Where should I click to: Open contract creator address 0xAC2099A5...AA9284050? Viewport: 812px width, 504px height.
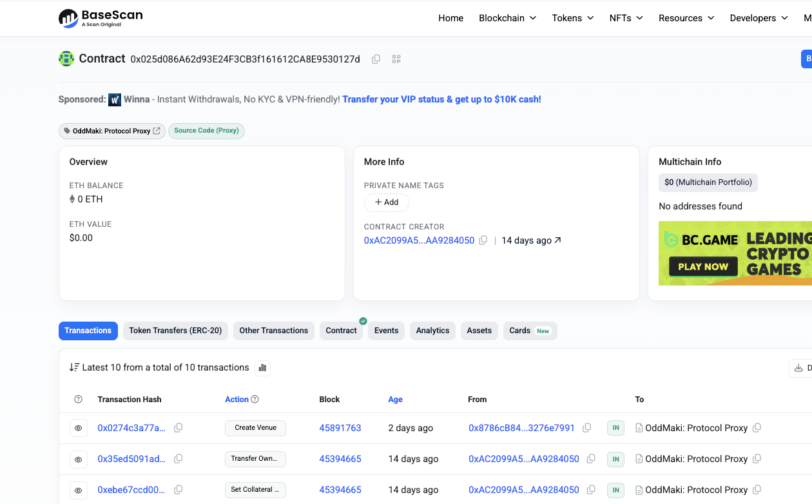click(x=419, y=240)
